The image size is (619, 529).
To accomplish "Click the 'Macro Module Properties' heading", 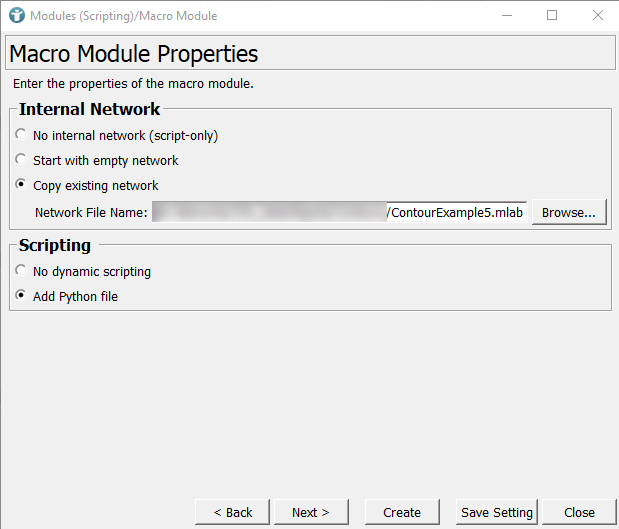I will click(x=134, y=54).
